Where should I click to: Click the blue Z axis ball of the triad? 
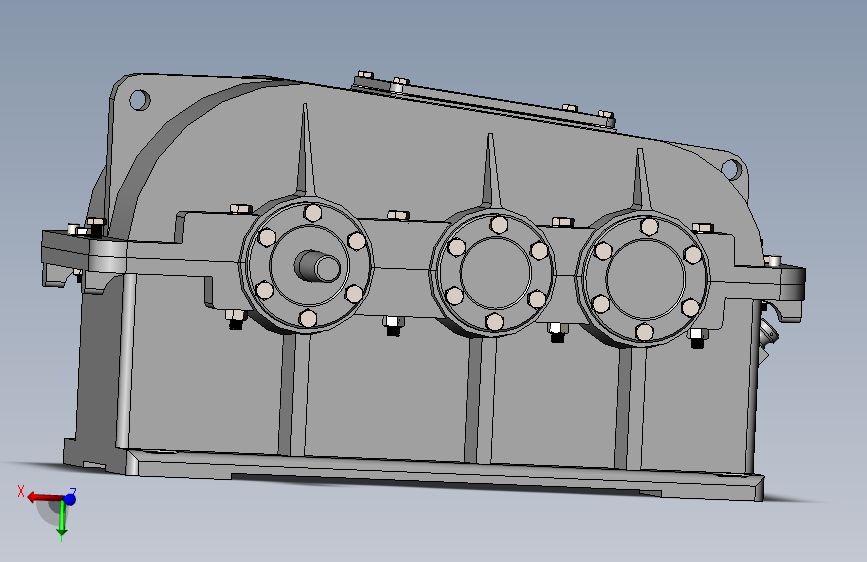(70, 499)
